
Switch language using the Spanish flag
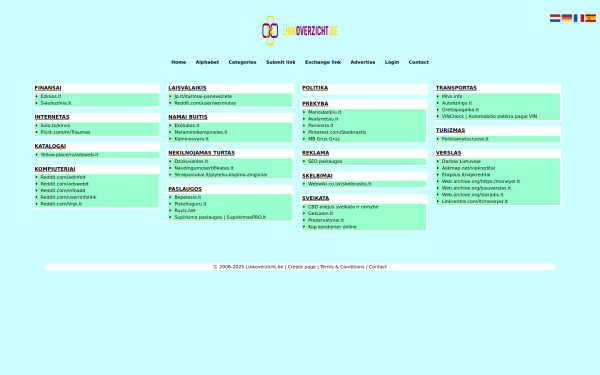click(x=590, y=18)
